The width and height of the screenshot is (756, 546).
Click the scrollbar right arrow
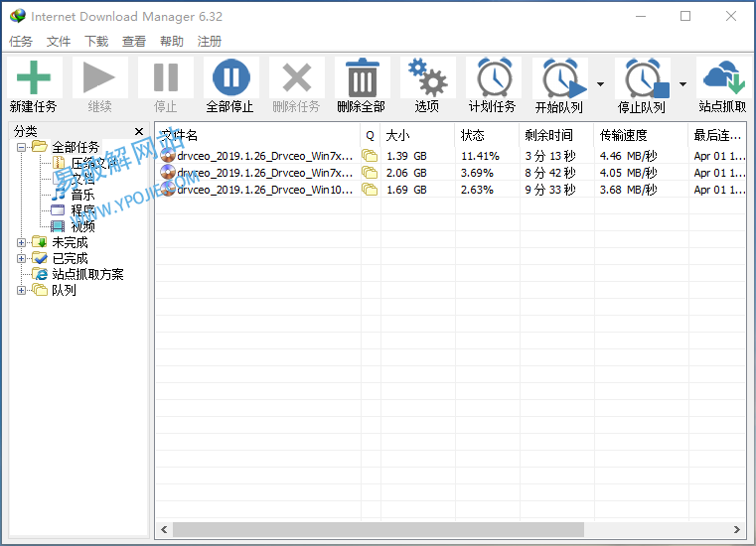(x=737, y=529)
